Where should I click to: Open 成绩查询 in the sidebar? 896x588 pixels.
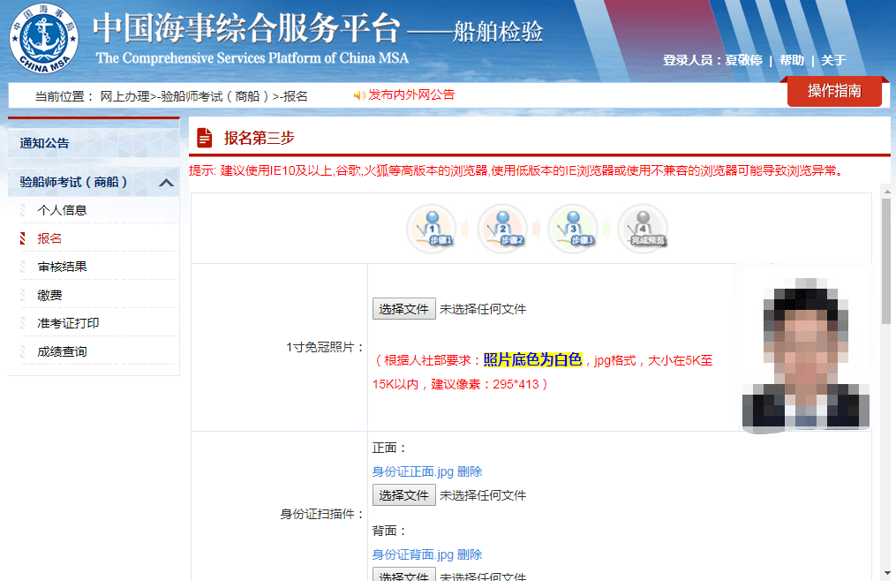(62, 351)
